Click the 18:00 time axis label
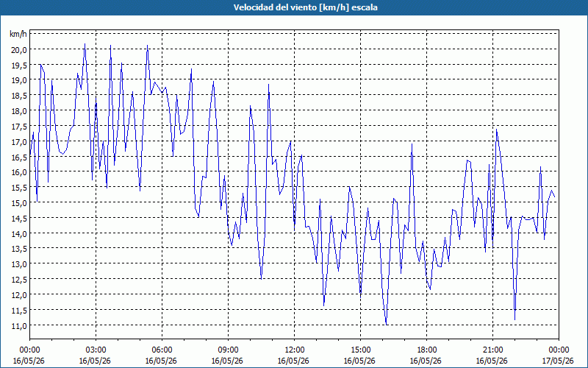Viewport: 588px width, 368px height. (426, 350)
